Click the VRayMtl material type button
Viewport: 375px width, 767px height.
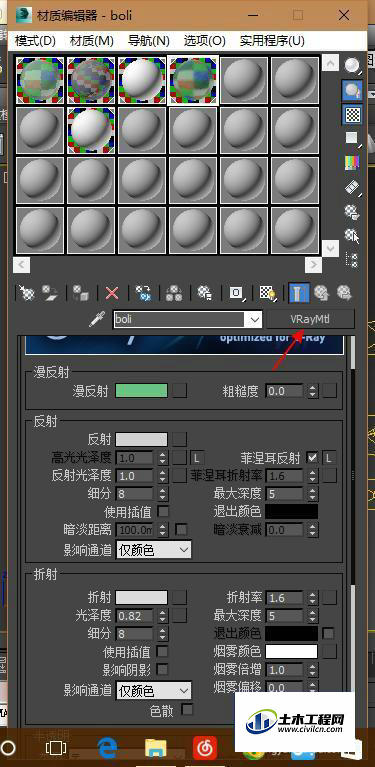(x=310, y=319)
